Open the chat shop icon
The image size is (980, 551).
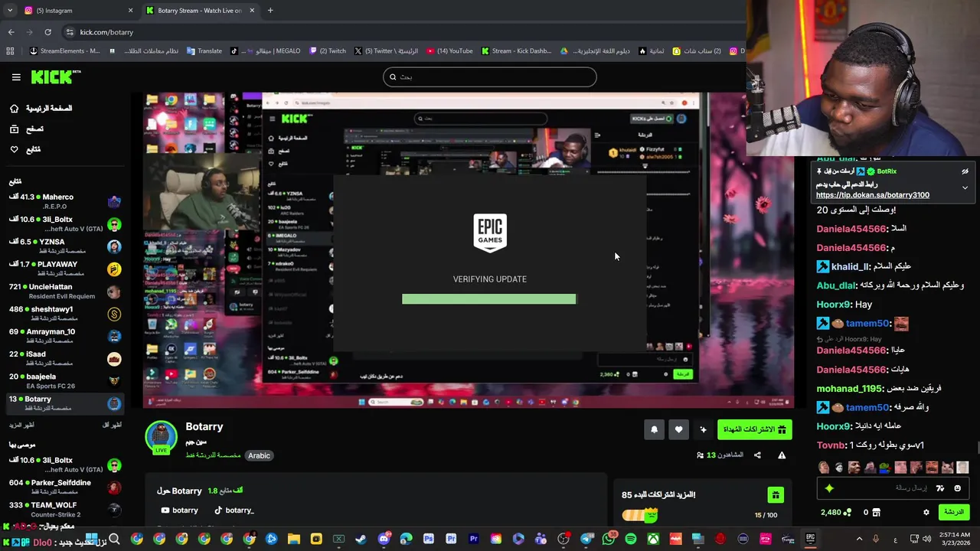[877, 513]
